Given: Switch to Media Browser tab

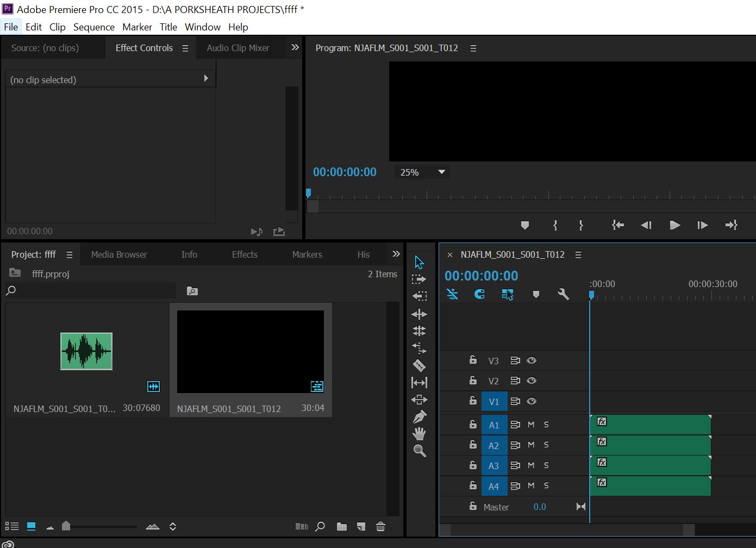Looking at the screenshot, I should (x=119, y=254).
